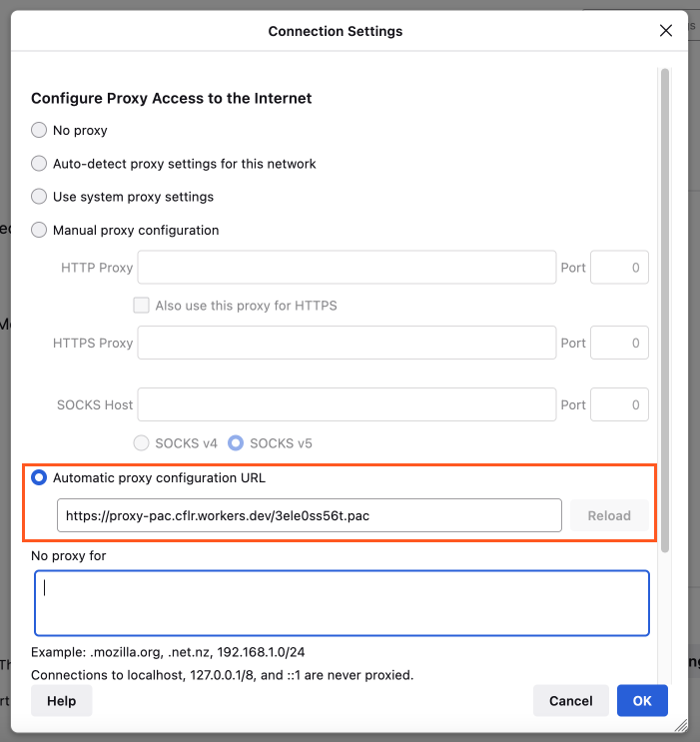Focus the SOCKS Host address field
Screen dimensions: 700x742
(346, 404)
